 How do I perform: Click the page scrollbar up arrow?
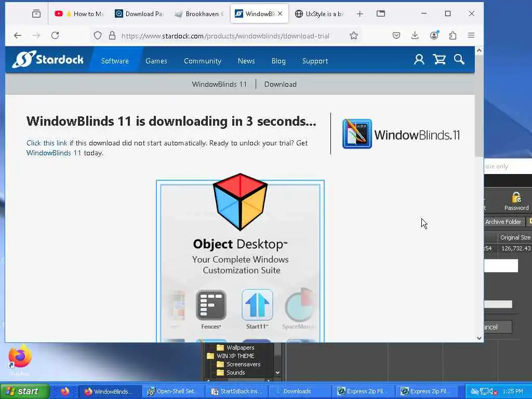(x=479, y=50)
